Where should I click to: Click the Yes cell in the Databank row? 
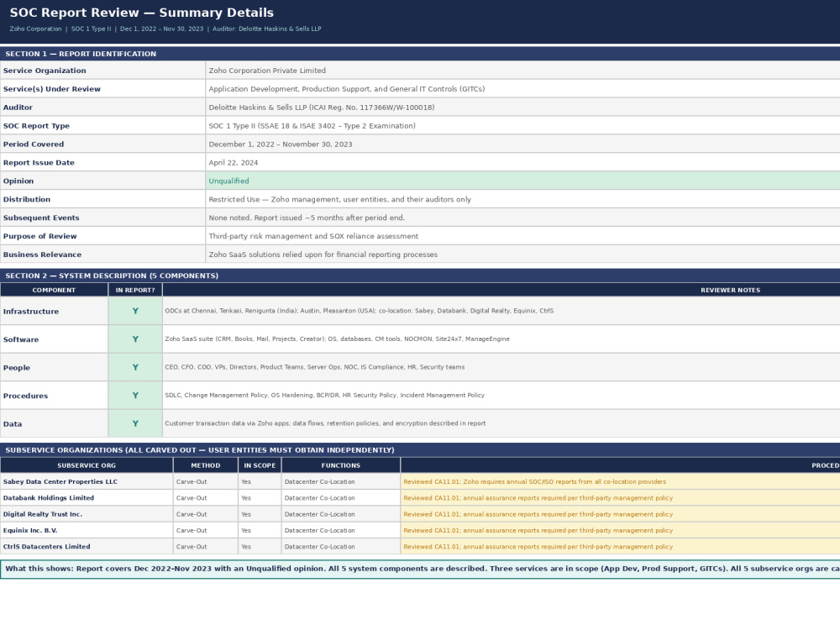[x=260, y=497]
